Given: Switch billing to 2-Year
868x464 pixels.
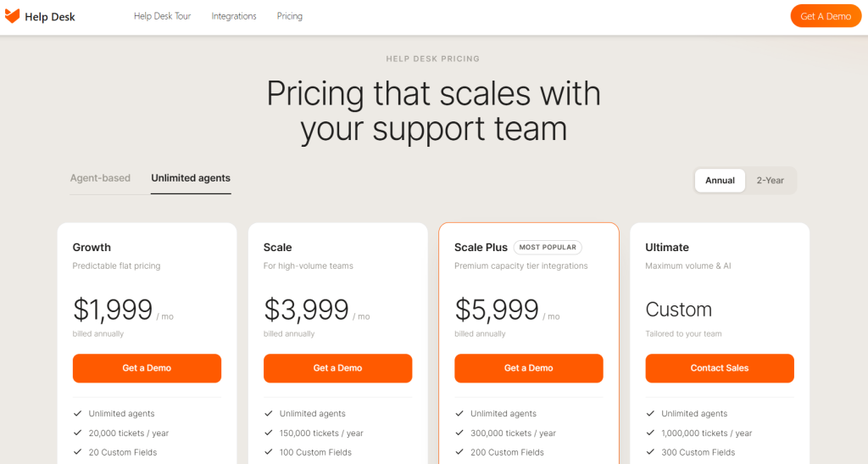Looking at the screenshot, I should point(770,181).
